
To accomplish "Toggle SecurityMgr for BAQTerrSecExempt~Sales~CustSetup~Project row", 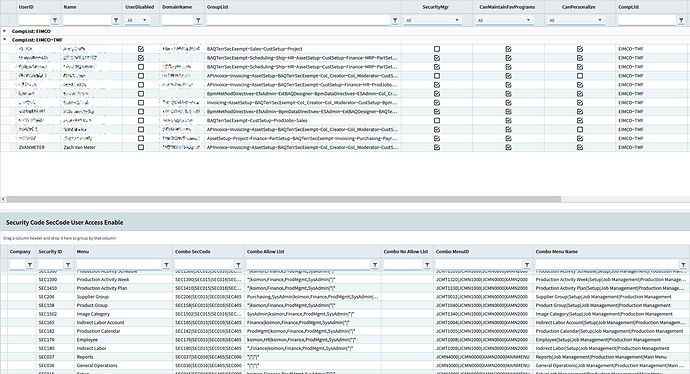I will click(437, 49).
